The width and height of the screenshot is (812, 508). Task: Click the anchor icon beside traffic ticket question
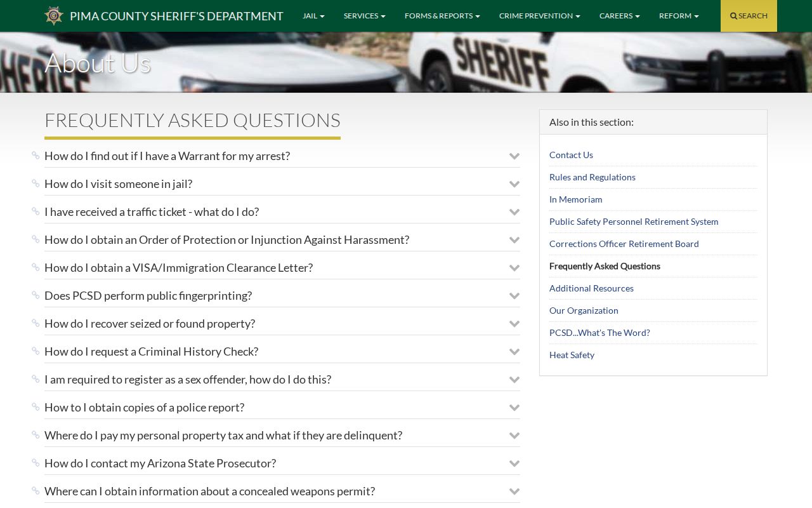(36, 211)
